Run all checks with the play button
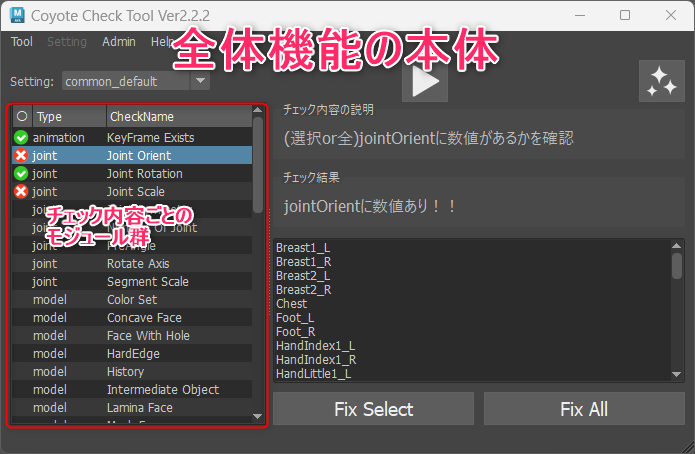695x454 pixels. click(x=425, y=82)
